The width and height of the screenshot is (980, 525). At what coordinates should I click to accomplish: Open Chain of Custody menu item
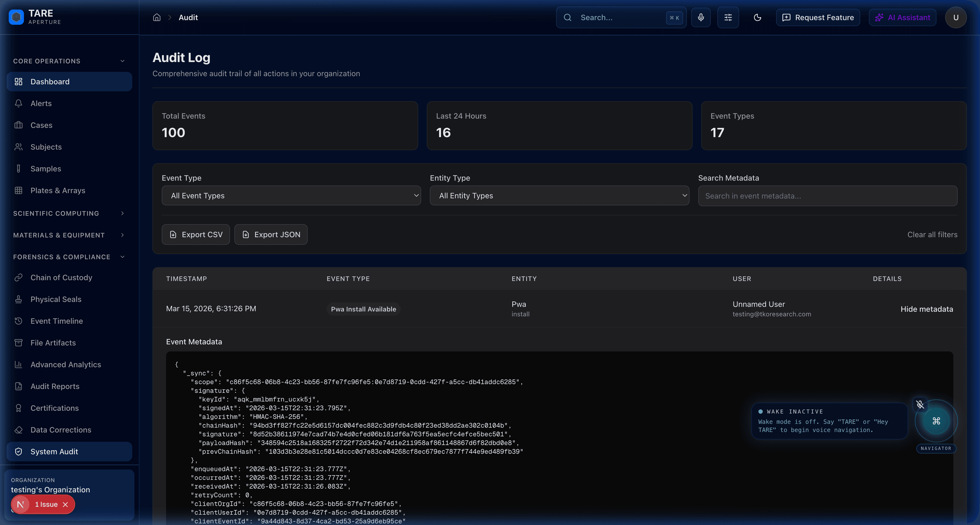(x=61, y=277)
